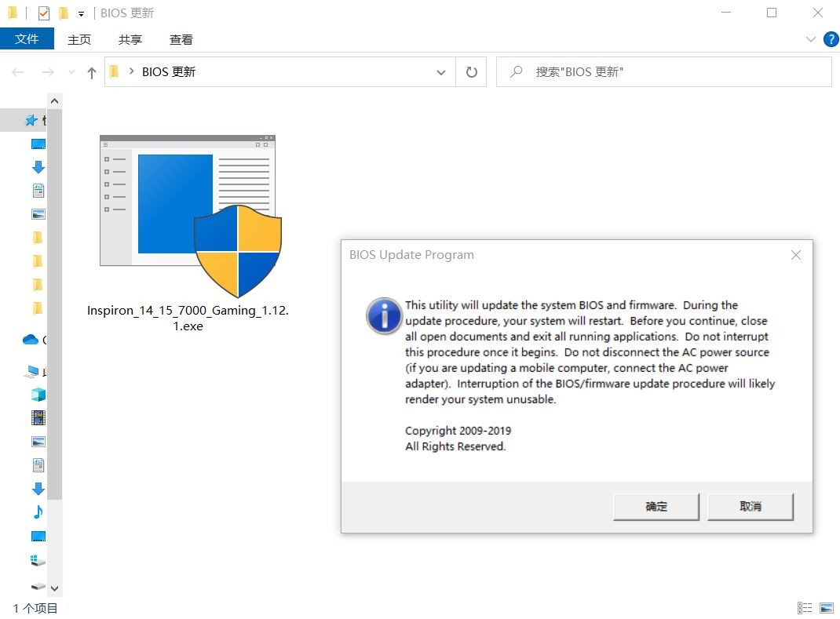Open the 文件 menu

pos(27,38)
